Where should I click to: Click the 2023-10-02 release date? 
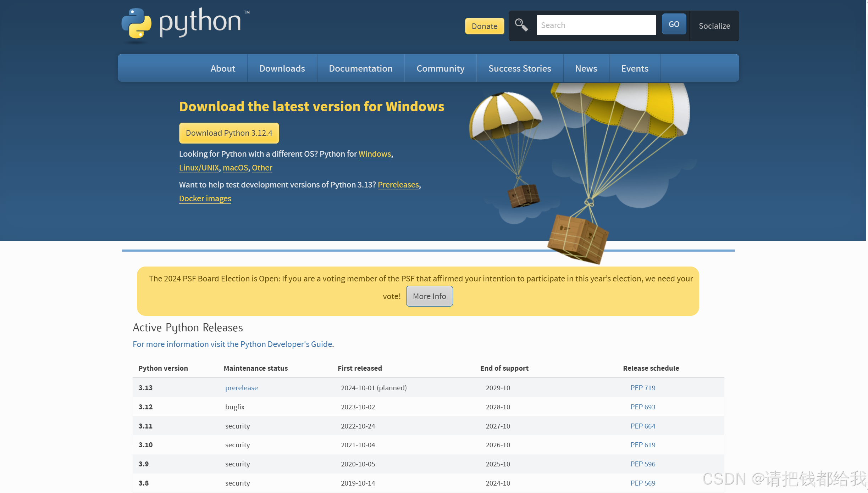coord(358,407)
